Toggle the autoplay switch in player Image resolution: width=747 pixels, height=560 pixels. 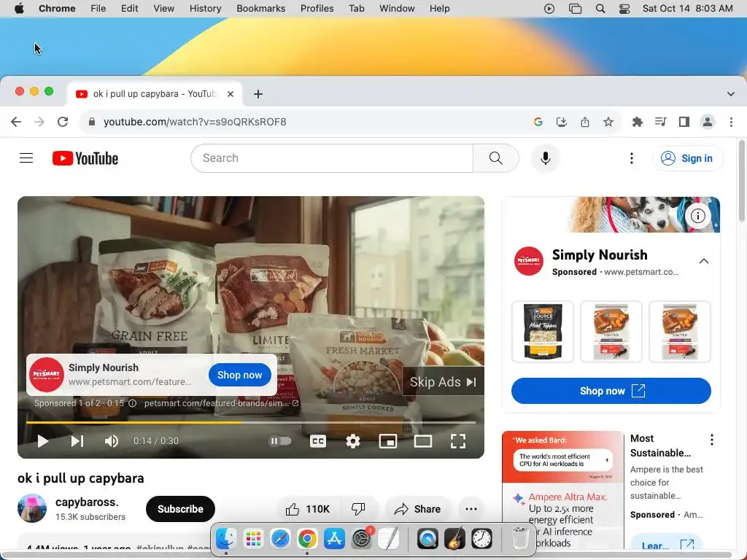tap(280, 441)
